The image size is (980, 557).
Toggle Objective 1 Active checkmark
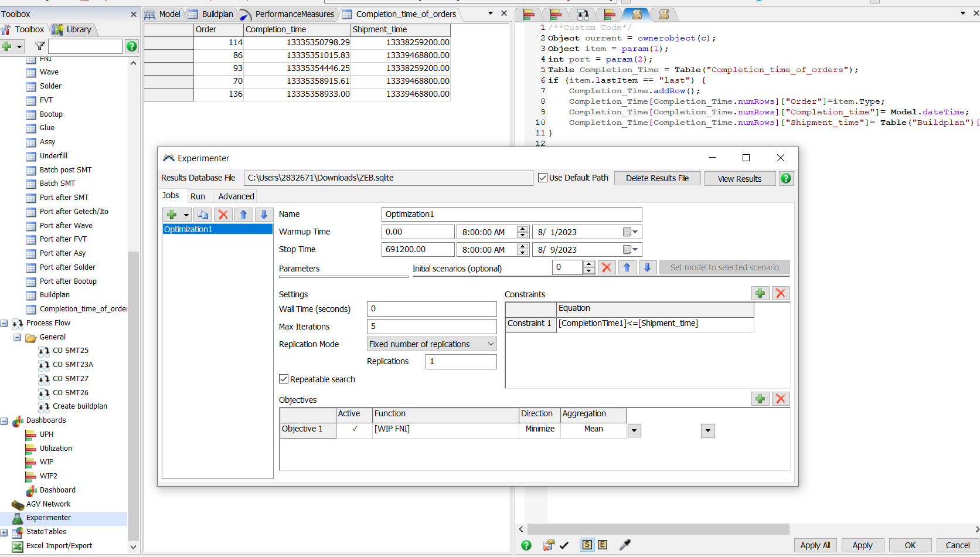tap(355, 429)
